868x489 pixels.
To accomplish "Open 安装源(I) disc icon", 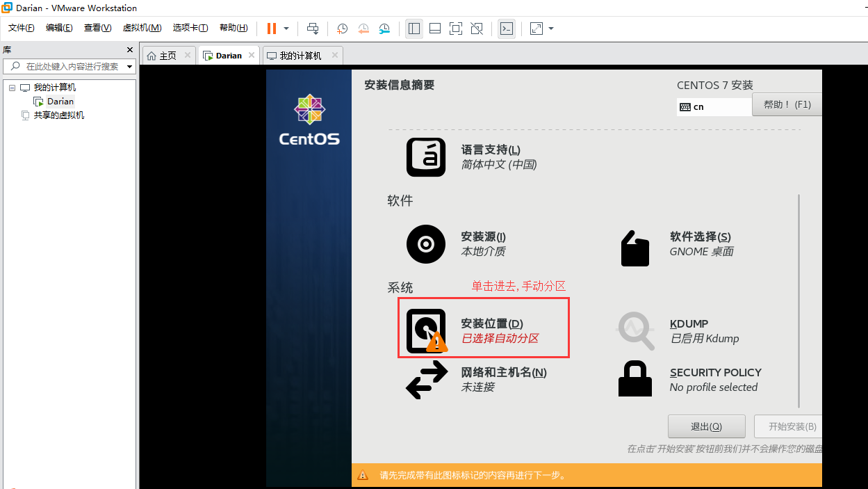I will pyautogui.click(x=426, y=244).
